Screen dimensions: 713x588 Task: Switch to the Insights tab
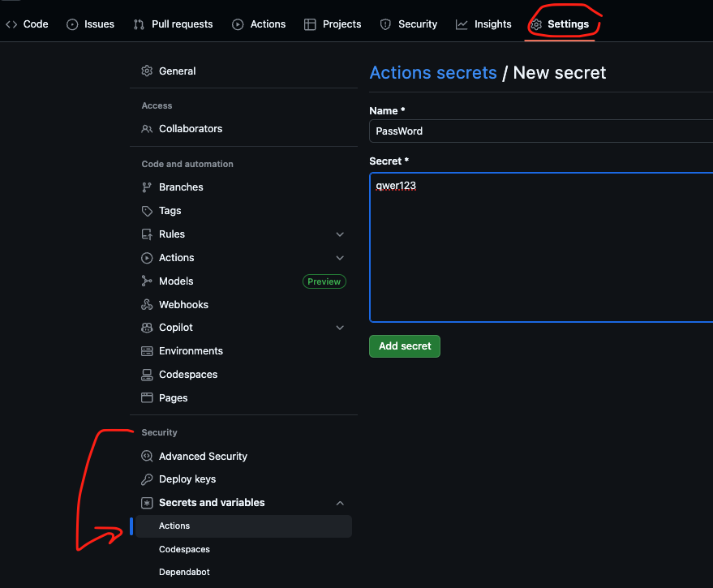coord(483,24)
